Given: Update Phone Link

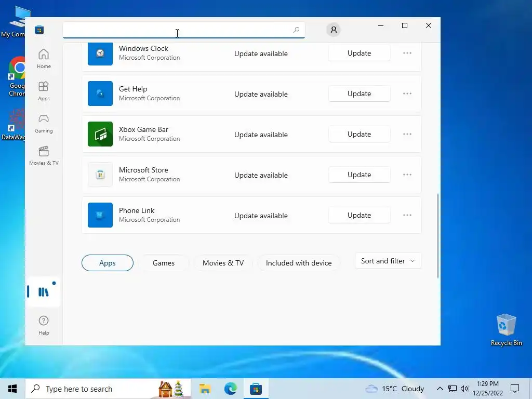Looking at the screenshot, I should [360, 215].
